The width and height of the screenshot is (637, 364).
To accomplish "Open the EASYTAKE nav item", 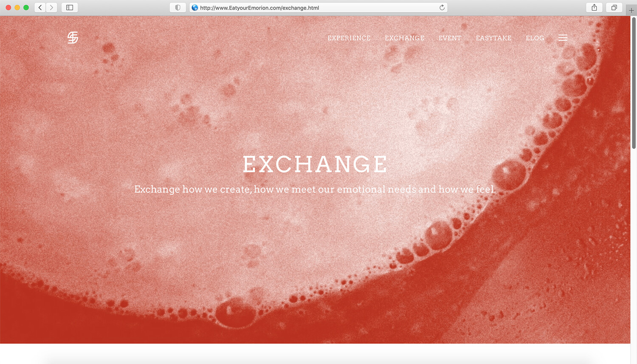I will point(493,38).
